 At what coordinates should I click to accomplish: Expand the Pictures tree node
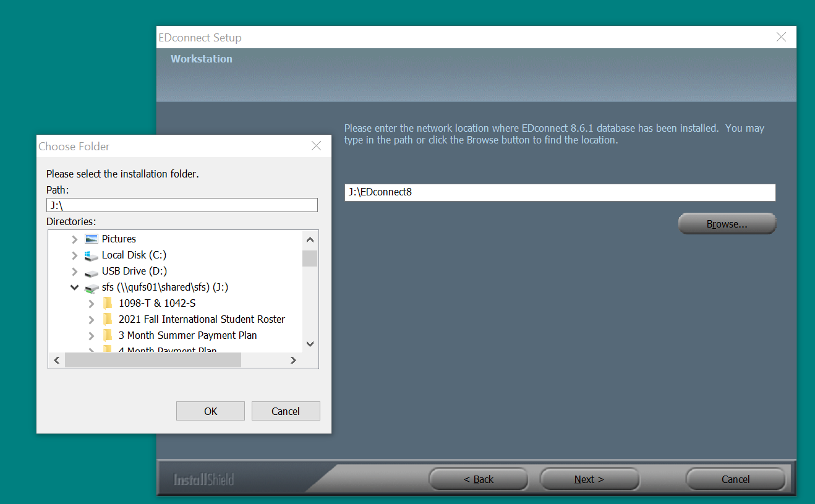(75, 239)
